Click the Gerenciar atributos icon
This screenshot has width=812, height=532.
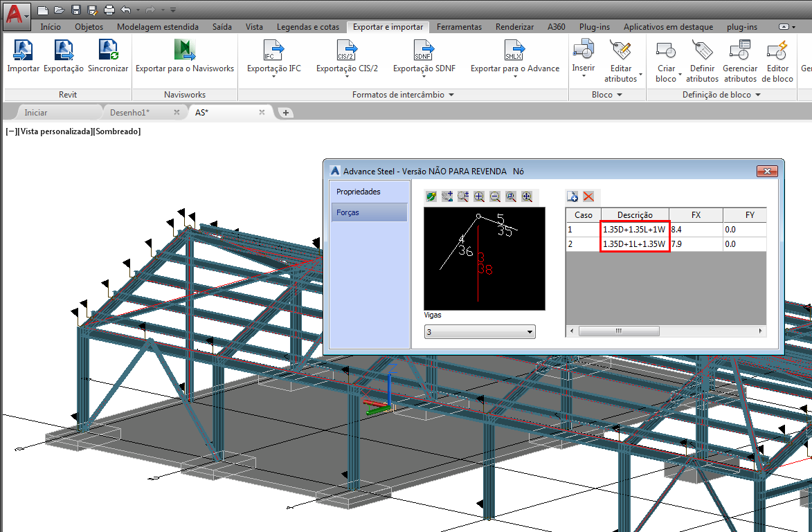(x=740, y=51)
